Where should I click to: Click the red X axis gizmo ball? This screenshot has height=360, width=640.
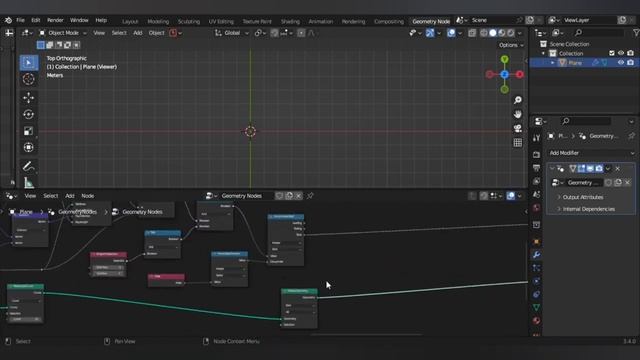click(520, 74)
